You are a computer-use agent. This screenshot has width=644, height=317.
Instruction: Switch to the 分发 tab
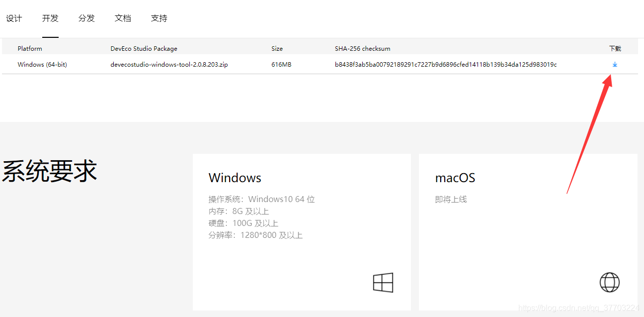click(86, 18)
